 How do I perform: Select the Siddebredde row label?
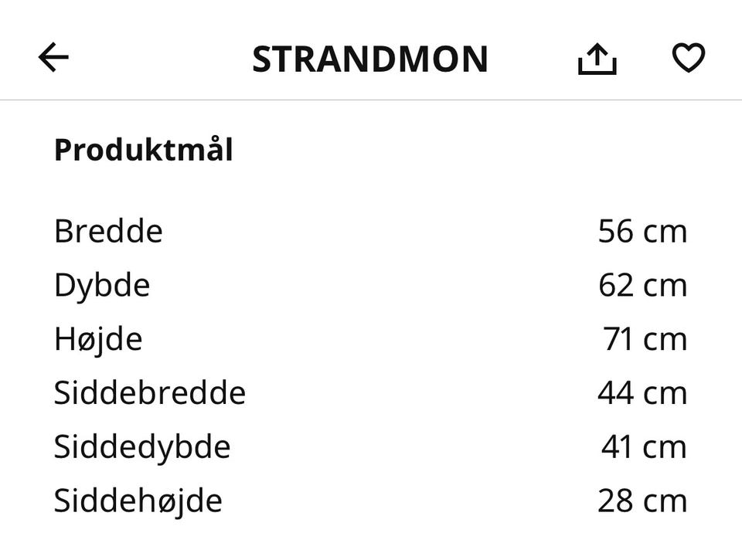tap(150, 392)
